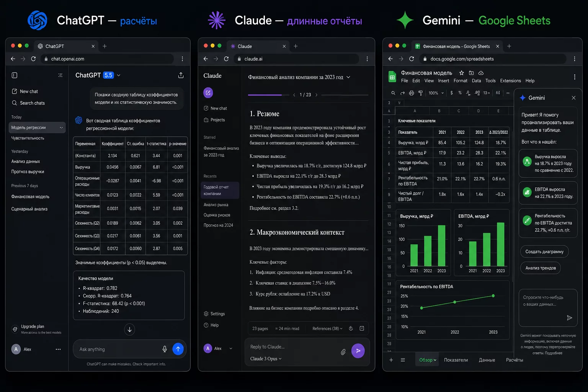Open the ChatGPT 5.5 model selector dropdown
Viewport: 588px width, 392px height.
tap(119, 75)
